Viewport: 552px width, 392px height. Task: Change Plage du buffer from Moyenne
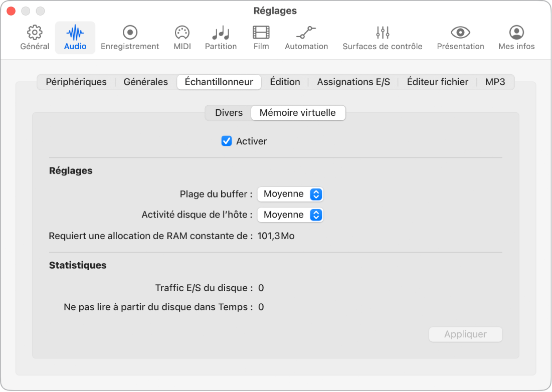pyautogui.click(x=290, y=194)
